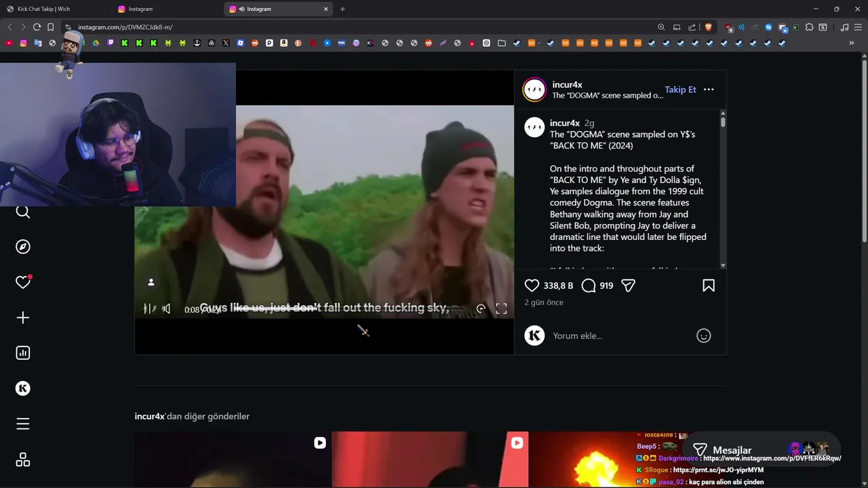
Task: Open the red reel thumbnail below
Action: coord(430,460)
